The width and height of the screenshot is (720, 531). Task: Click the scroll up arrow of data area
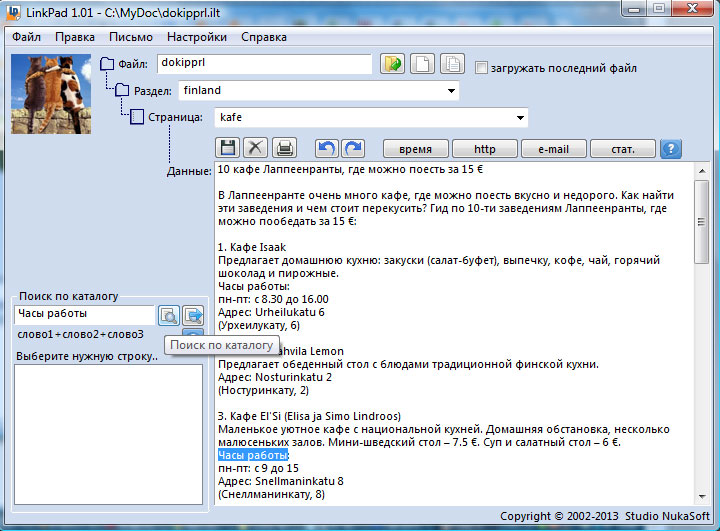(702, 171)
